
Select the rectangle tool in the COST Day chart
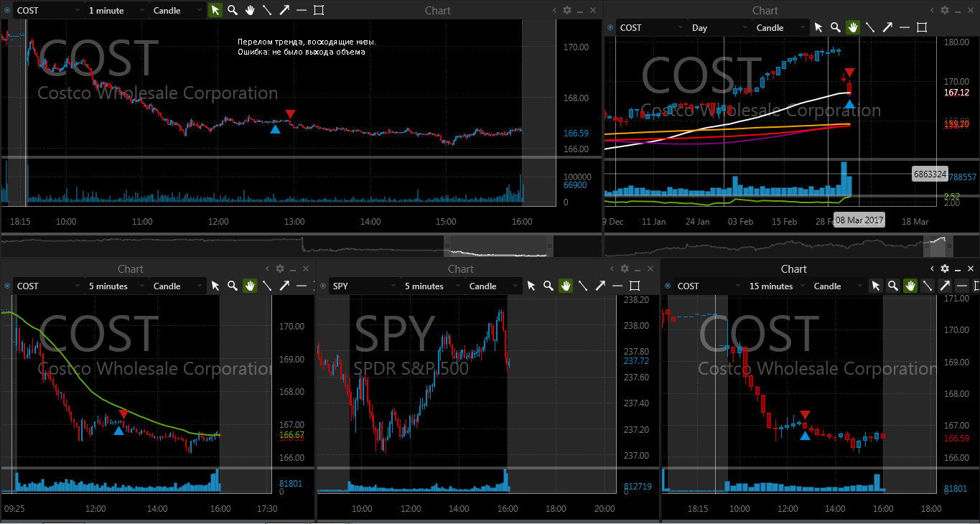[x=922, y=27]
